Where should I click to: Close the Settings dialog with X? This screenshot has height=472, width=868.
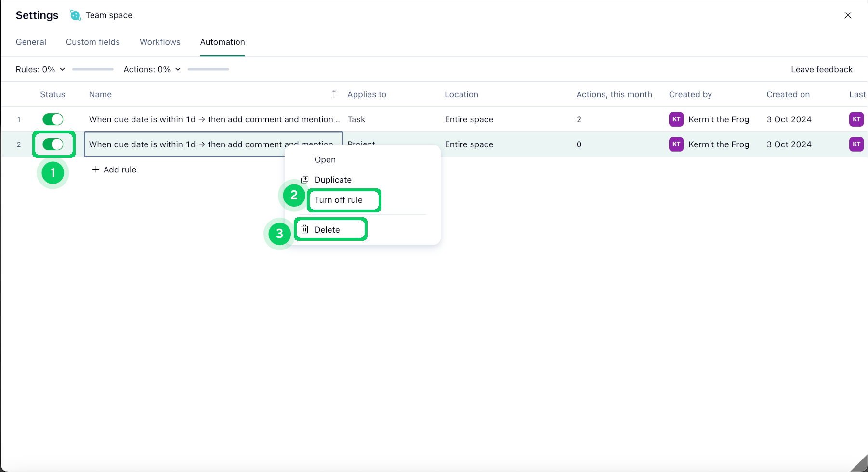click(848, 15)
